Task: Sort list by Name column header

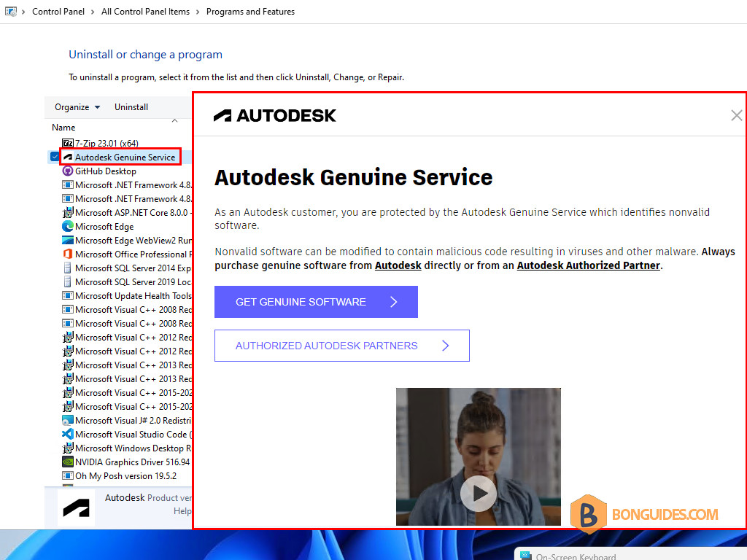Action: (63, 127)
